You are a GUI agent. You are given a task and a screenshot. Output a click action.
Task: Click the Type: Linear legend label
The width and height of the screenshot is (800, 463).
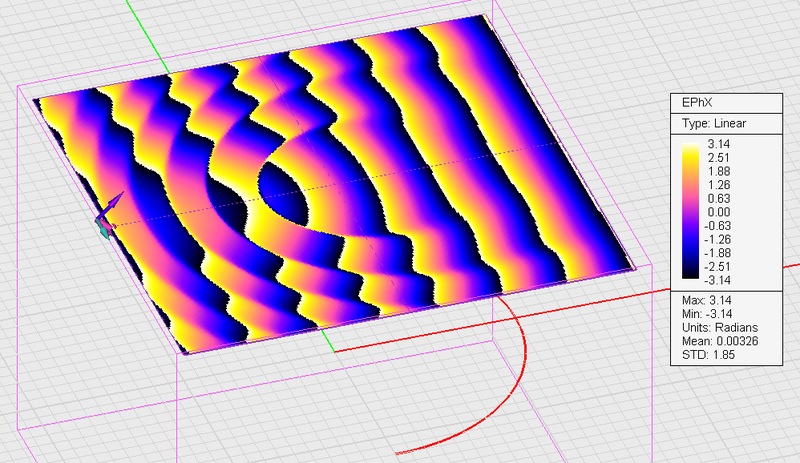[x=714, y=123]
